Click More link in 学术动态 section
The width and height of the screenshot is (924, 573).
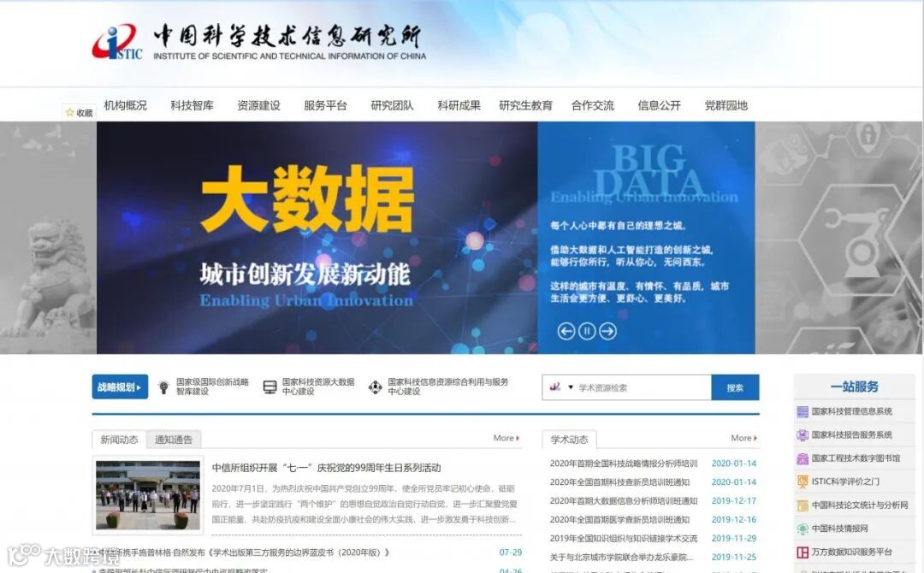point(743,438)
